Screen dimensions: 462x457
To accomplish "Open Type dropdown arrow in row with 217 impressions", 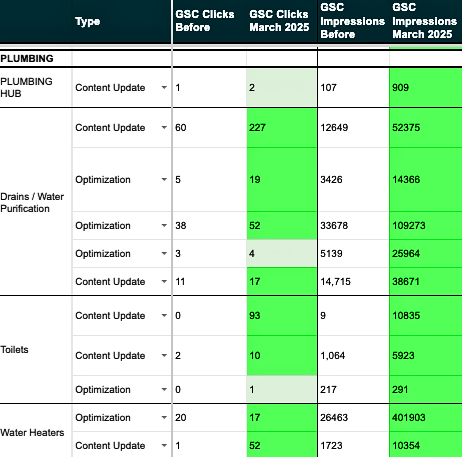I will pos(164,390).
